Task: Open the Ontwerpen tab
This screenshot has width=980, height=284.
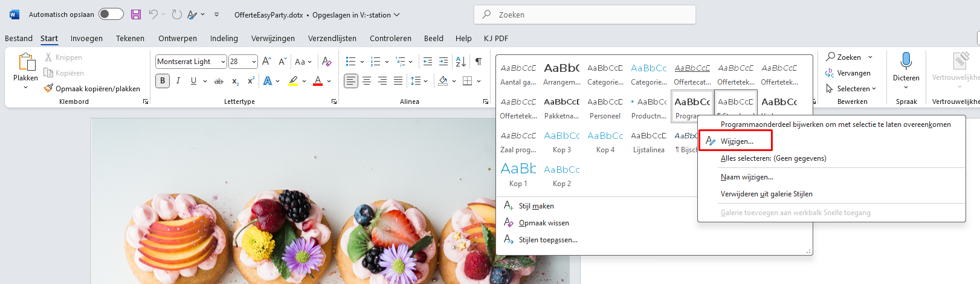Action: (178, 38)
